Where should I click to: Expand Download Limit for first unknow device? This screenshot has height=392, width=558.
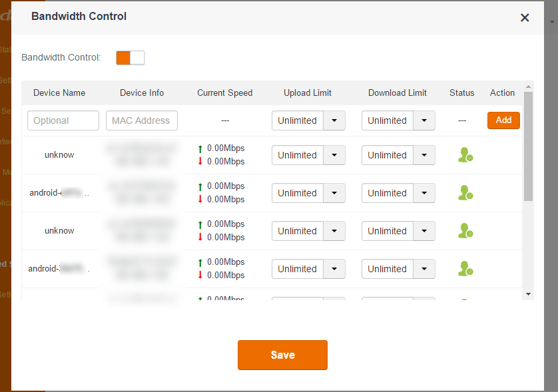[424, 155]
